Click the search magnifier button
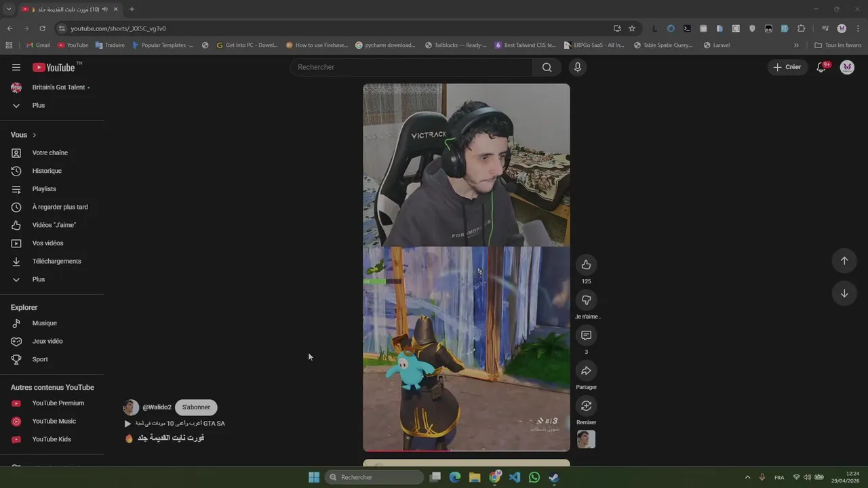Viewport: 868px width, 488px height. click(x=547, y=67)
